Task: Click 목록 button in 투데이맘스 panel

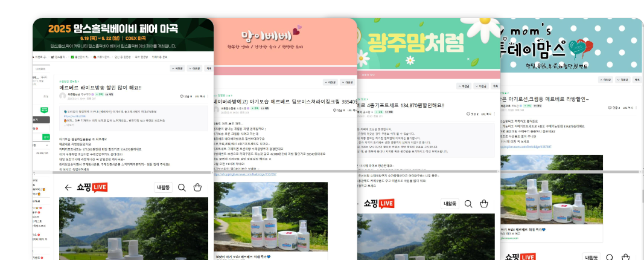Action: point(637,80)
